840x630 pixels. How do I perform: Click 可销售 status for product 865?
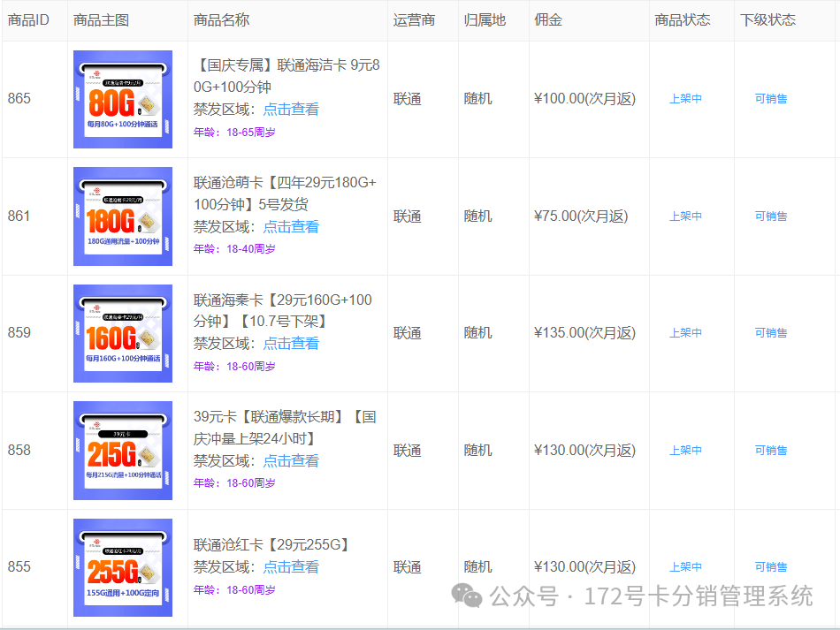click(770, 99)
